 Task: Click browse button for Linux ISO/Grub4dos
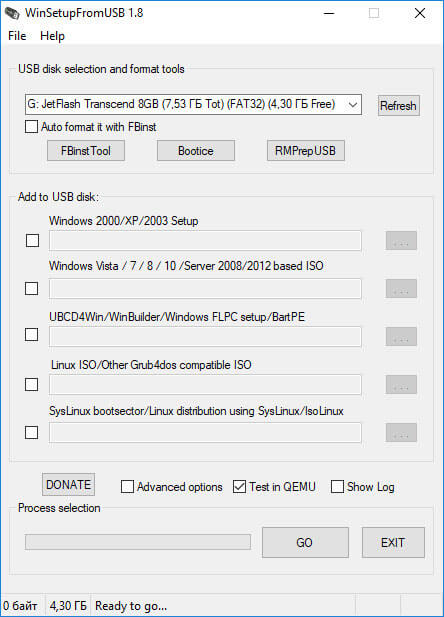401,384
